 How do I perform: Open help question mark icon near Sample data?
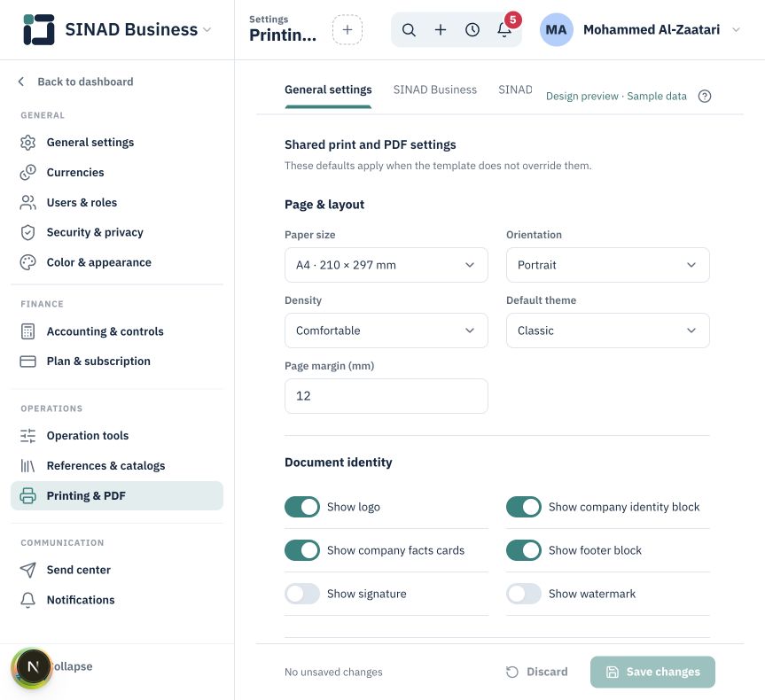705,96
